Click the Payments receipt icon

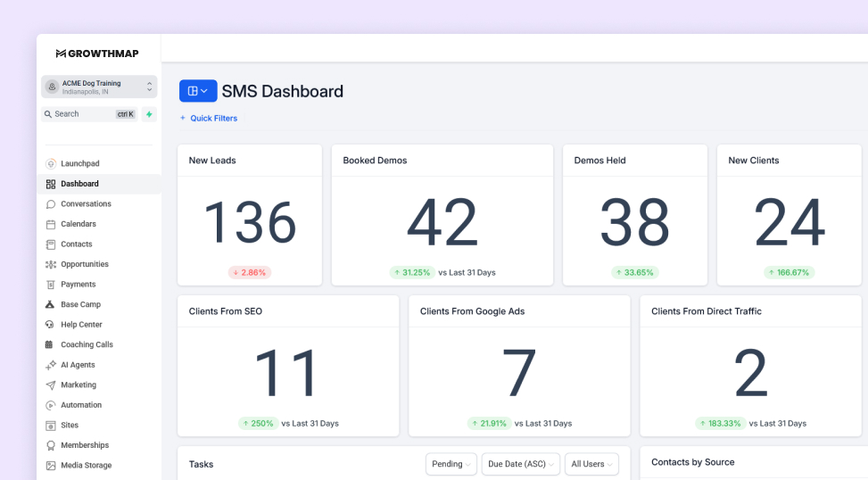pos(50,285)
